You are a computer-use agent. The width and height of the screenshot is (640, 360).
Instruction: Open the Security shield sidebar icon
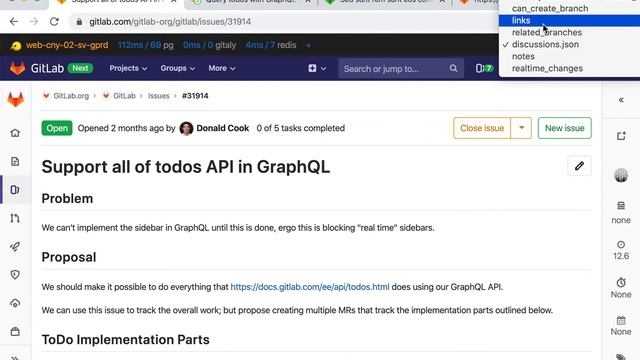coord(15,275)
